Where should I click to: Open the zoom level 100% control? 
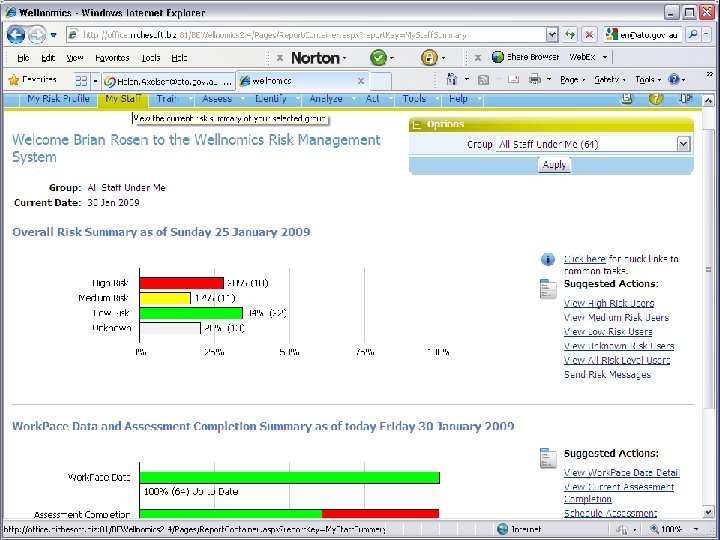[674, 529]
